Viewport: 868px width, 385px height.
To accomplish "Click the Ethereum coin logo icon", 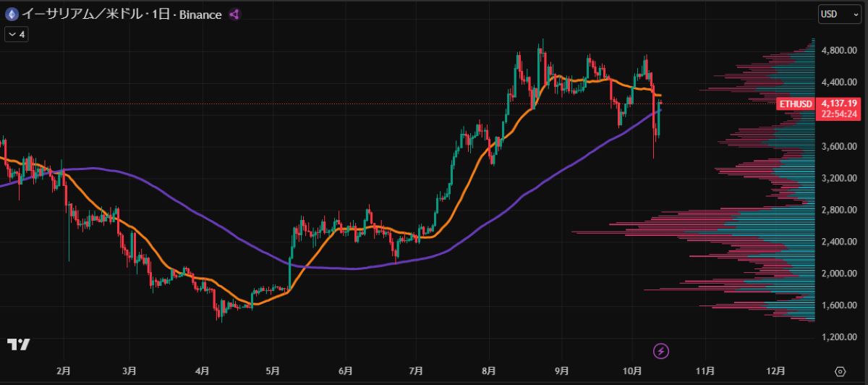I will point(12,14).
